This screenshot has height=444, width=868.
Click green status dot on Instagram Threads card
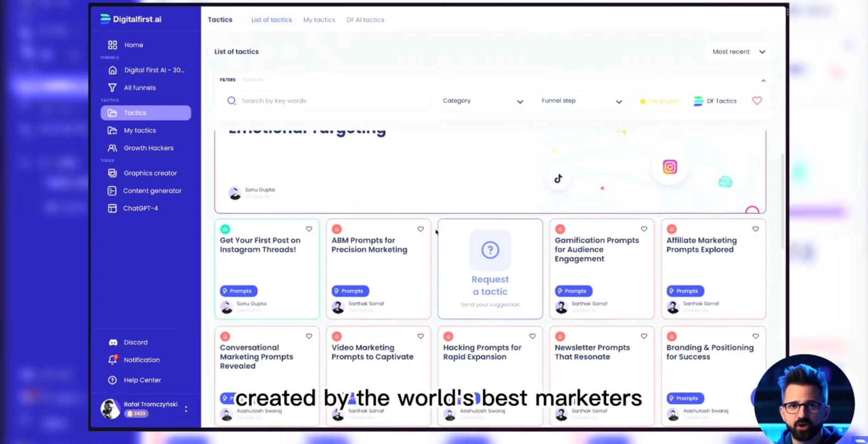pos(225,229)
